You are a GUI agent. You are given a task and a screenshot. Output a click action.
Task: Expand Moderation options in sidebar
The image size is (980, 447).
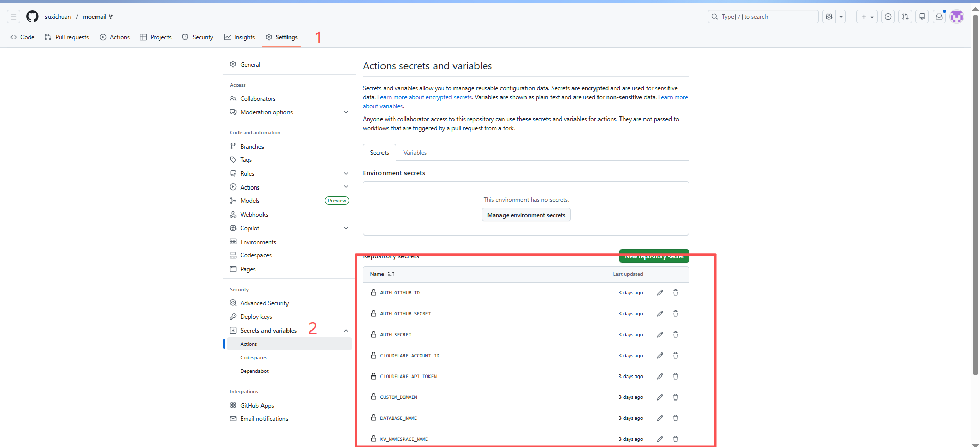[x=346, y=112]
